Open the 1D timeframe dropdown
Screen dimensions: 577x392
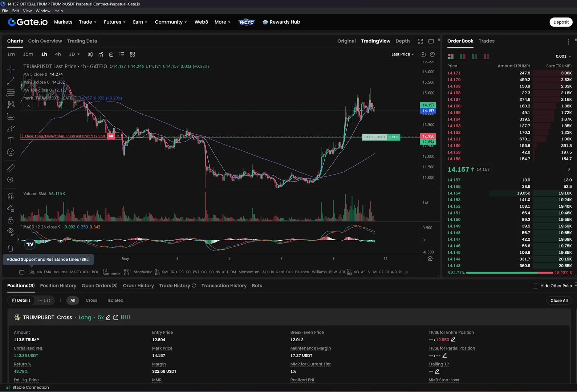click(74, 54)
